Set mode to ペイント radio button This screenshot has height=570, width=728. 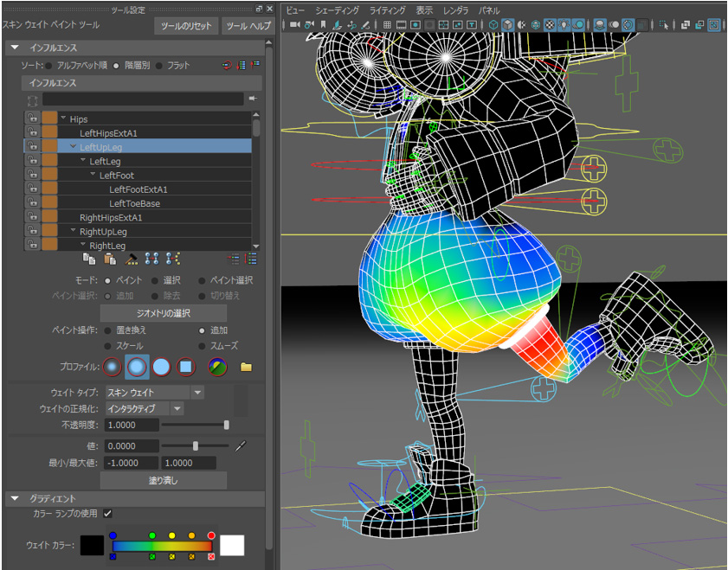point(107,280)
